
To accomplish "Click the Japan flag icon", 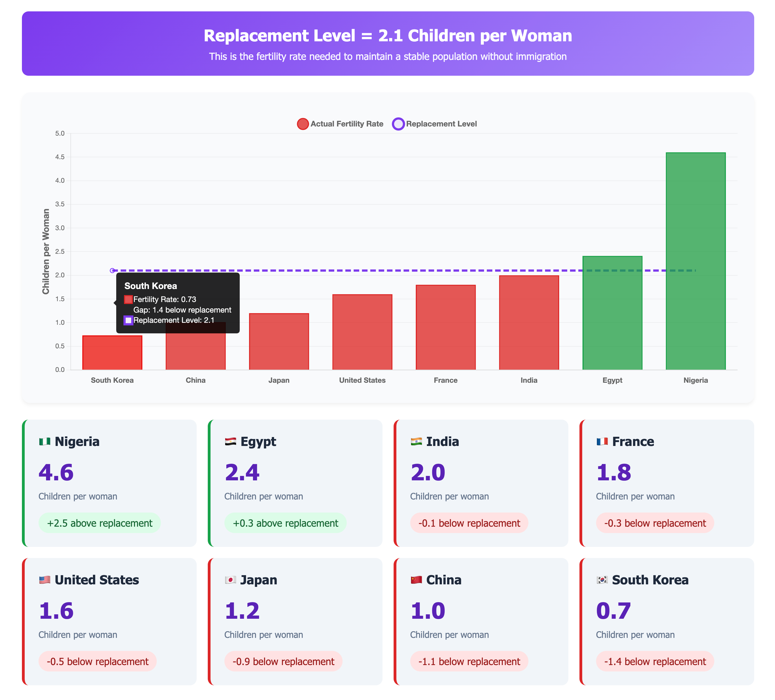I will coord(230,580).
